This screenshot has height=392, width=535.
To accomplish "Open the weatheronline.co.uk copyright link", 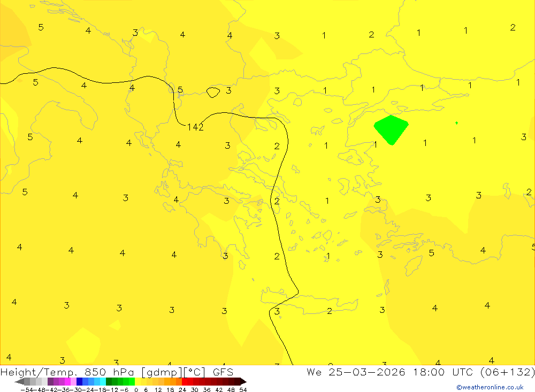I will [x=490, y=387].
